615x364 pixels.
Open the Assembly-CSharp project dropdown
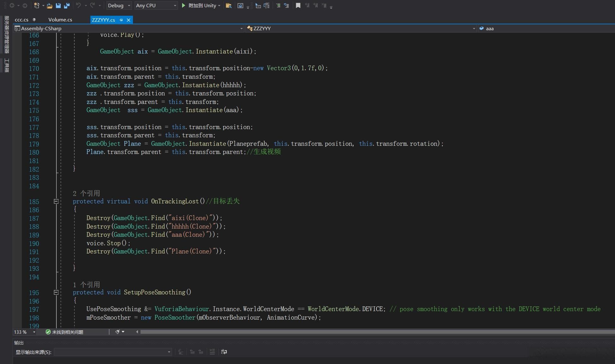click(129, 28)
